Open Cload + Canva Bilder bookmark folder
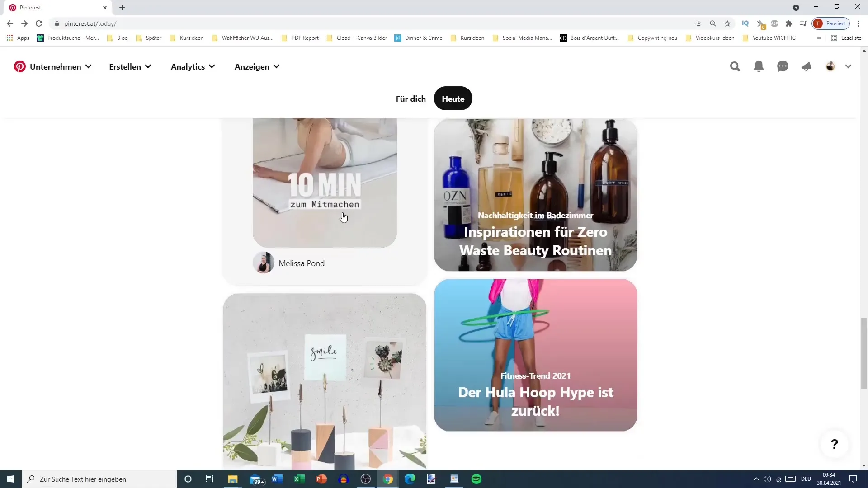Screen dimensions: 868x488 click(x=357, y=38)
